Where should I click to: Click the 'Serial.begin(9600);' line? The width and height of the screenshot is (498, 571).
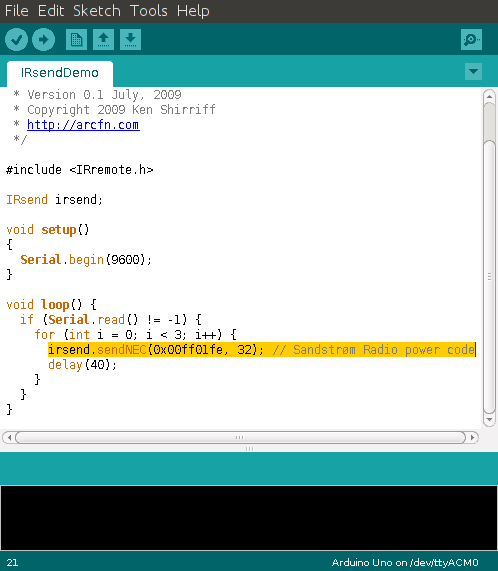pyautogui.click(x=86, y=260)
